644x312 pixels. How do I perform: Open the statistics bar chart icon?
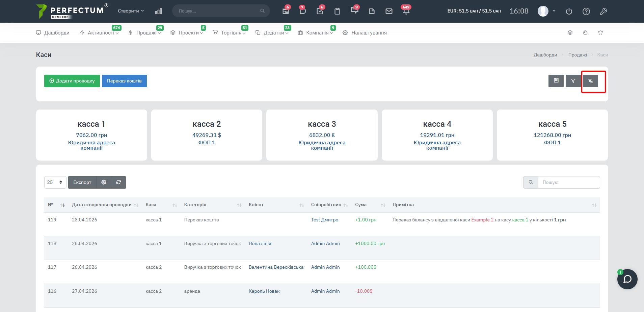[x=158, y=11]
